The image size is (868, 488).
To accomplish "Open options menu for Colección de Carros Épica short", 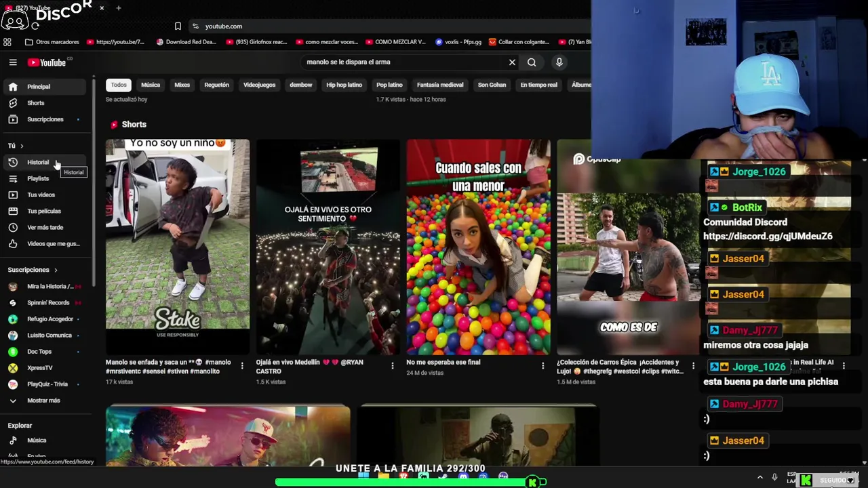I will (x=693, y=366).
